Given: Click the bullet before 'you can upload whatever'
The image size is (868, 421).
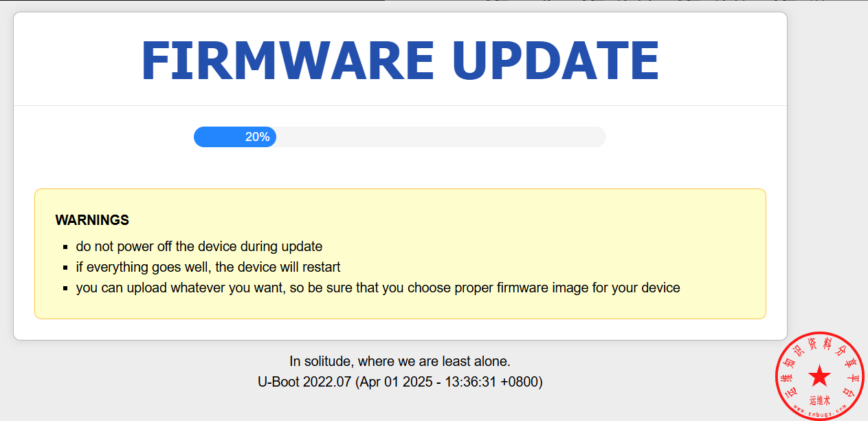Looking at the screenshot, I should 65,288.
